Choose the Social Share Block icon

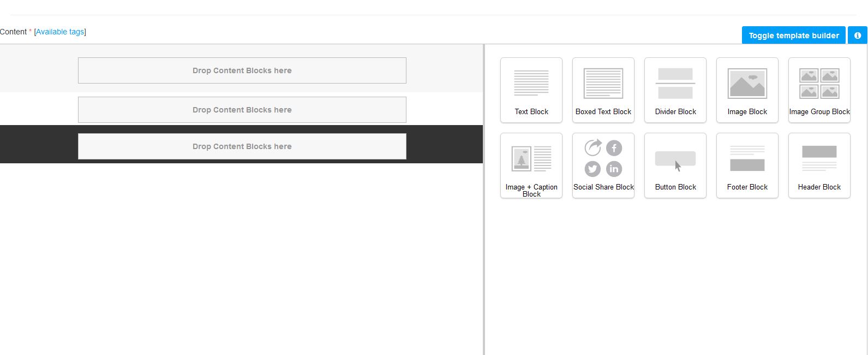coord(603,158)
